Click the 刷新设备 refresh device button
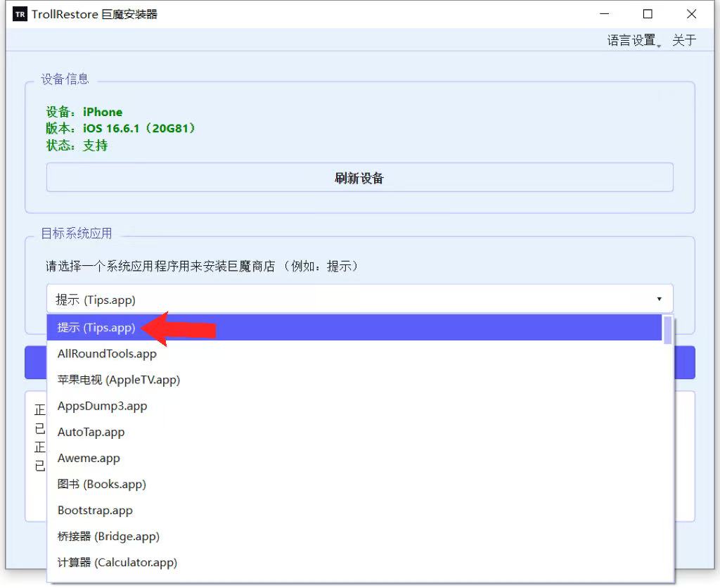This screenshot has width=720, height=588. 359,178
